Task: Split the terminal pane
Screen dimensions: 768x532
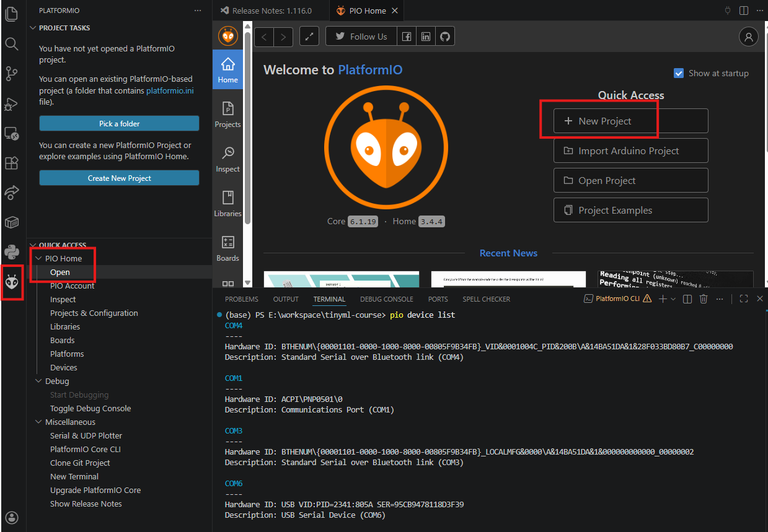Action: (687, 299)
